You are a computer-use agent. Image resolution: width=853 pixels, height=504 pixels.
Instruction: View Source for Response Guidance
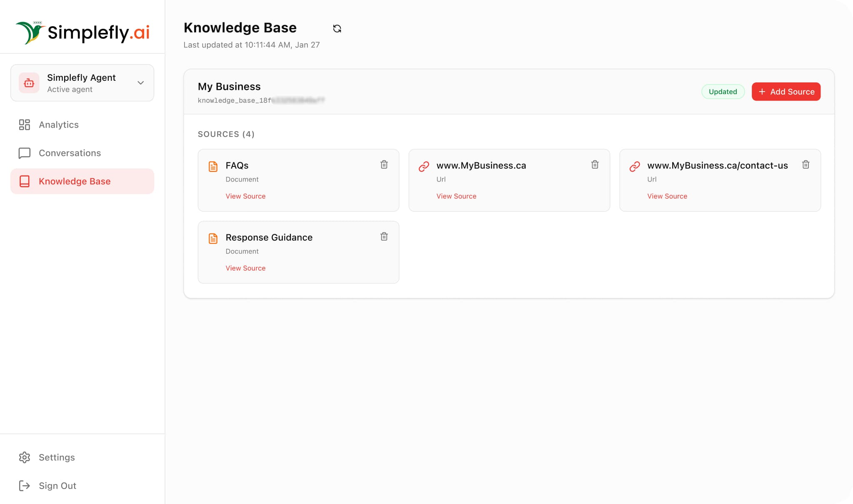click(245, 268)
